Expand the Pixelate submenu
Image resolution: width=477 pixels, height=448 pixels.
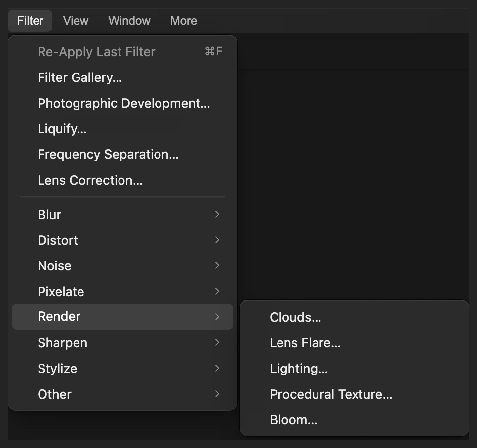(x=122, y=291)
